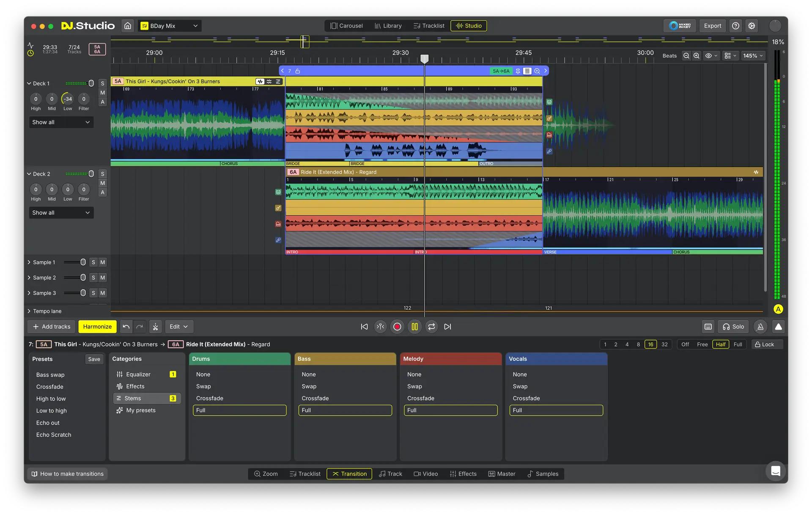Open the Edit dropdown menu
812x515 pixels.
click(x=179, y=327)
